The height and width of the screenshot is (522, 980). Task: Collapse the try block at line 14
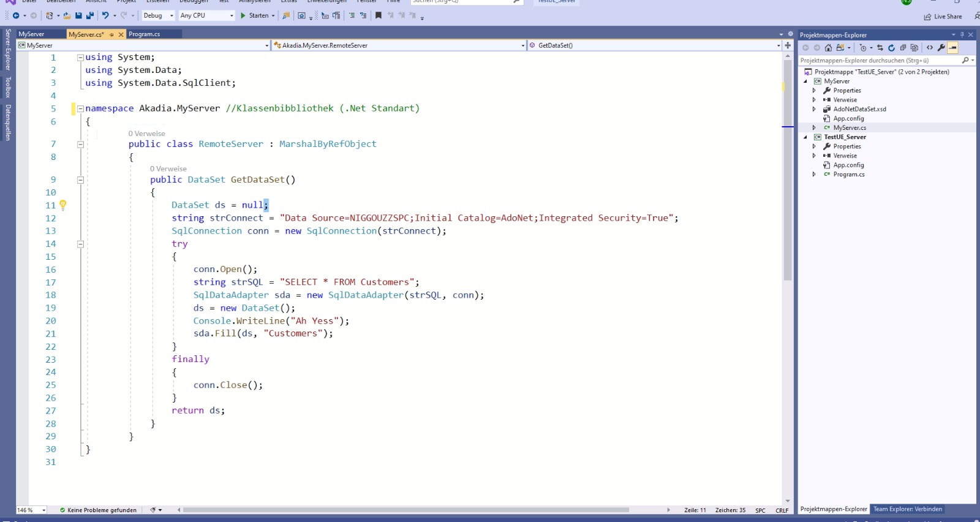(80, 244)
